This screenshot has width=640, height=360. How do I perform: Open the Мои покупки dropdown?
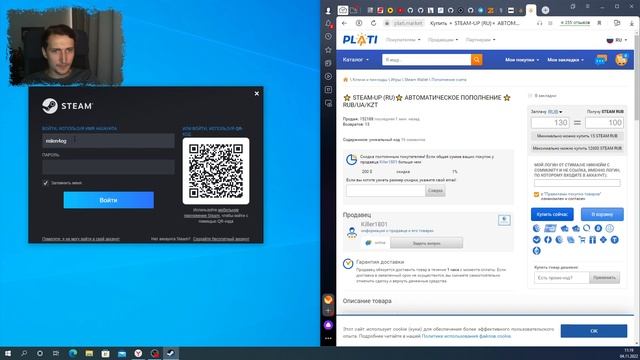click(x=522, y=60)
